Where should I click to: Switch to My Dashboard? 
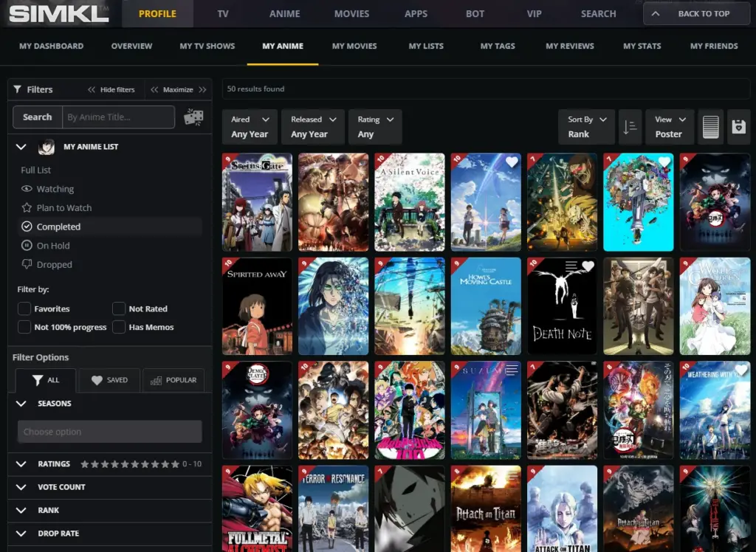click(51, 46)
